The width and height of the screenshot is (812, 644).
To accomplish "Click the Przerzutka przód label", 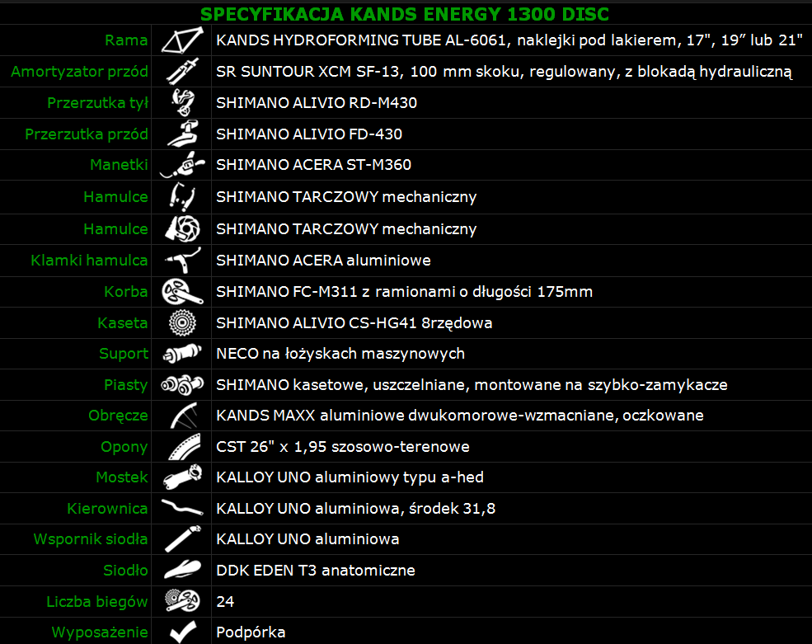I will point(87,134).
